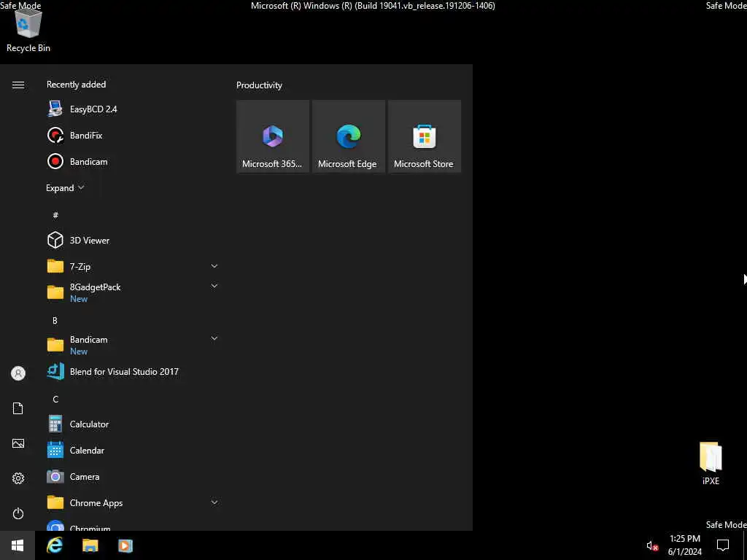Viewport: 747px width, 560px height.
Task: Open Microsoft 365 tile
Action: coord(273,136)
